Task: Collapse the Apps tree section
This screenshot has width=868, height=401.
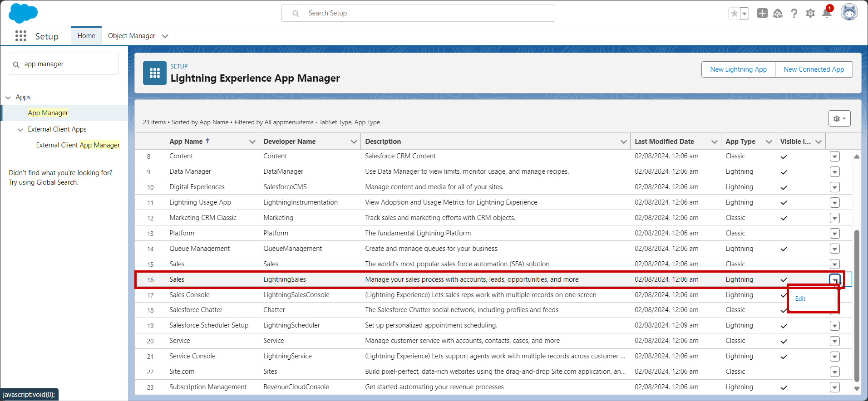Action: 8,98
